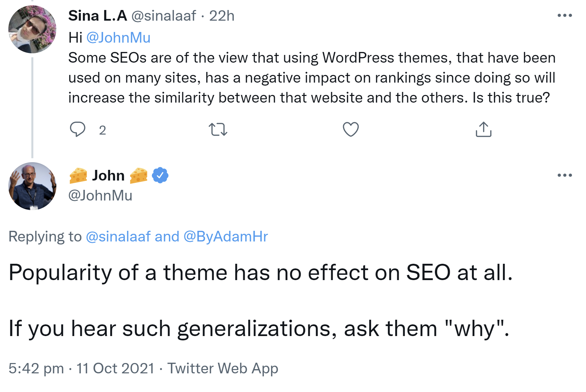The height and width of the screenshot is (392, 586).
Task: Open John's profile picture
Action: click(x=32, y=186)
